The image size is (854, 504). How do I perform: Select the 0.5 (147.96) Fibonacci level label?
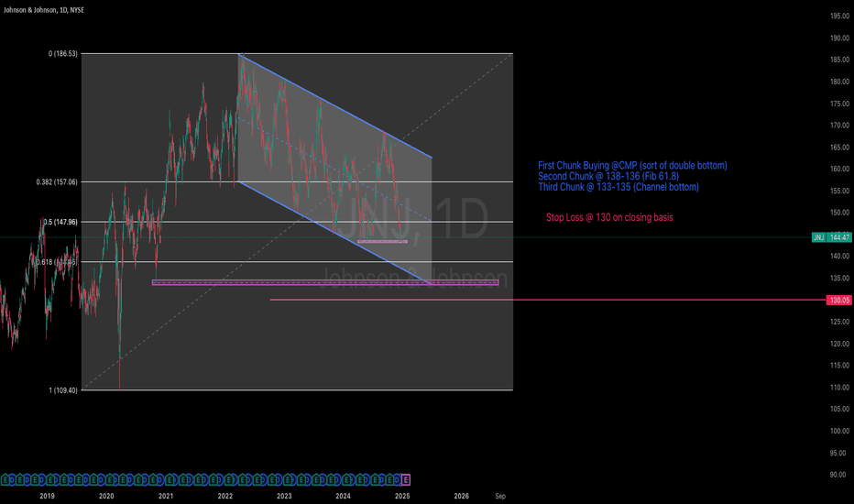[x=60, y=222]
